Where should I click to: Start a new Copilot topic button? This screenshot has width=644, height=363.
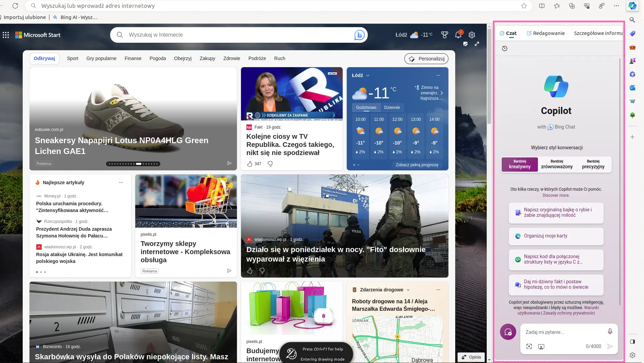coord(508,332)
